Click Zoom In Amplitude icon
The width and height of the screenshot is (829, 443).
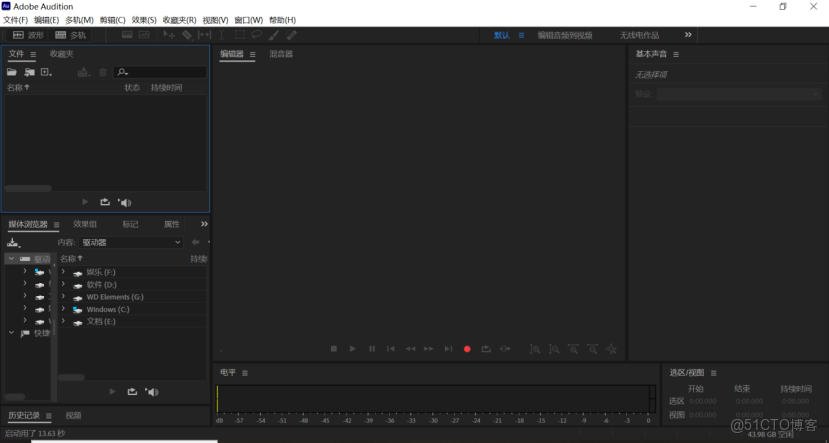pyautogui.click(x=535, y=349)
